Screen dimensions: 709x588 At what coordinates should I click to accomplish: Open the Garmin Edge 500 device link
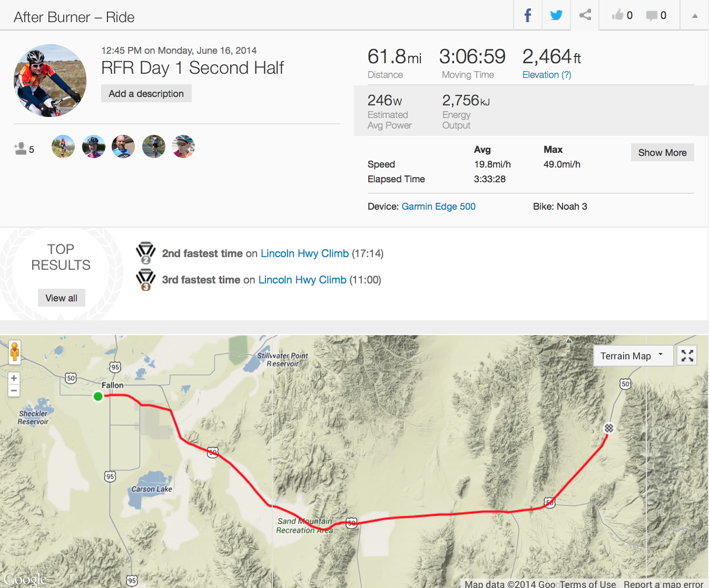click(438, 207)
